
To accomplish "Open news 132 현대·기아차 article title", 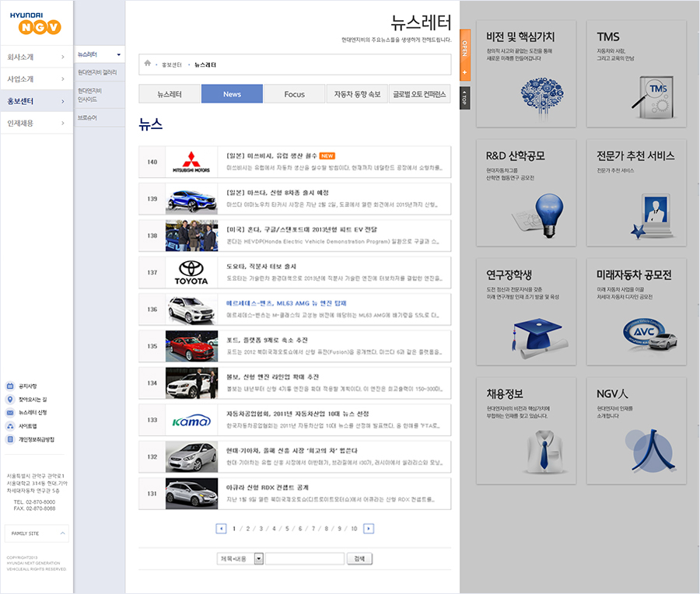I will click(x=292, y=451).
